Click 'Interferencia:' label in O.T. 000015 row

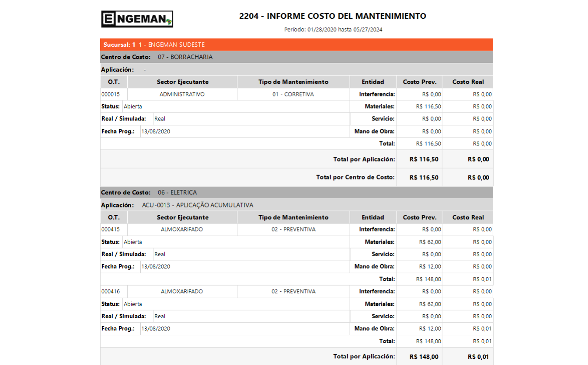coord(377,94)
